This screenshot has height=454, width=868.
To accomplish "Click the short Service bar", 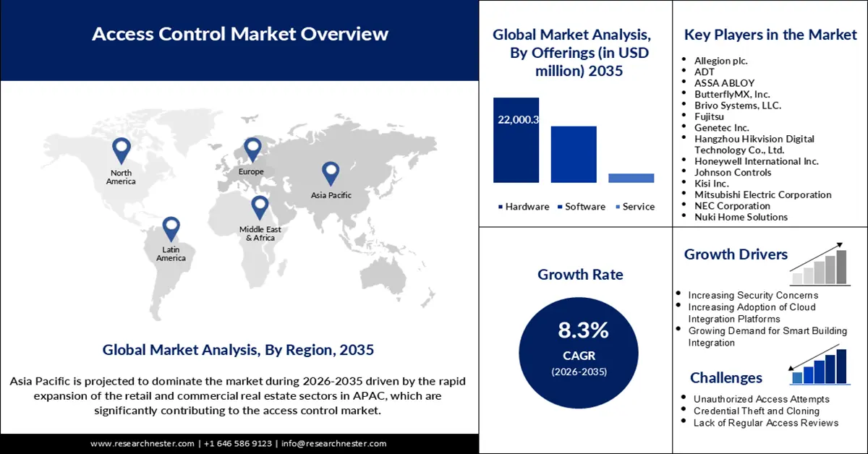I will point(631,178).
